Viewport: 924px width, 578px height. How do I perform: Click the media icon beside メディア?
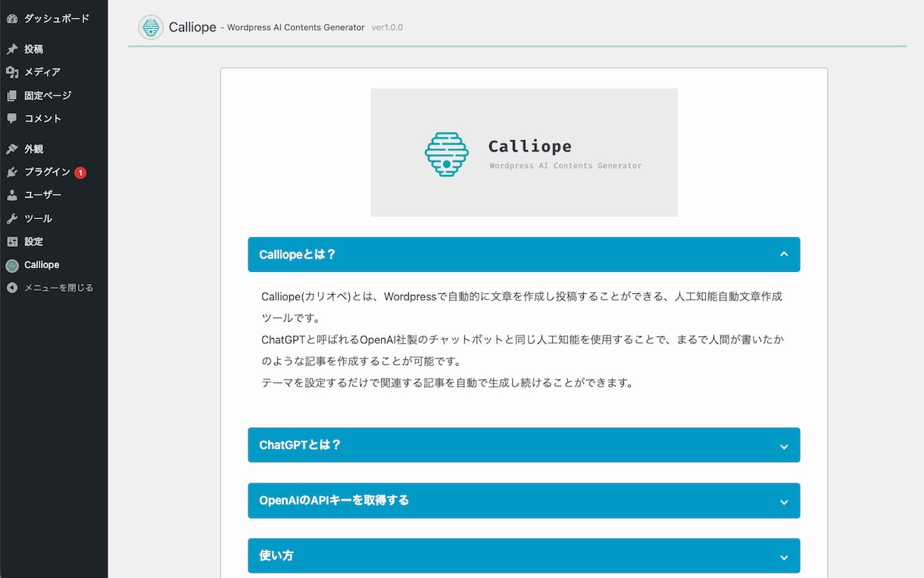click(12, 72)
